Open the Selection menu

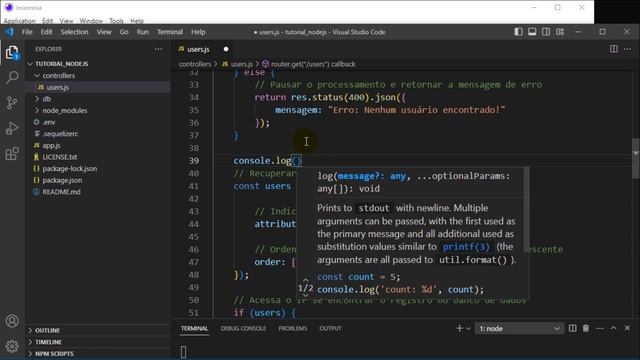(74, 32)
